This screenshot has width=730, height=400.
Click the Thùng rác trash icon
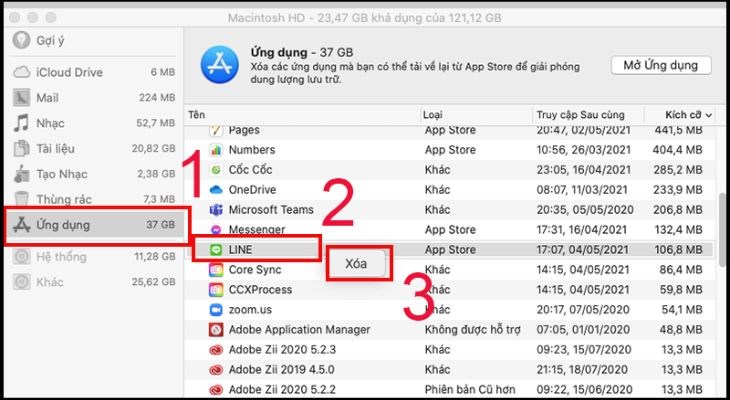(x=21, y=199)
